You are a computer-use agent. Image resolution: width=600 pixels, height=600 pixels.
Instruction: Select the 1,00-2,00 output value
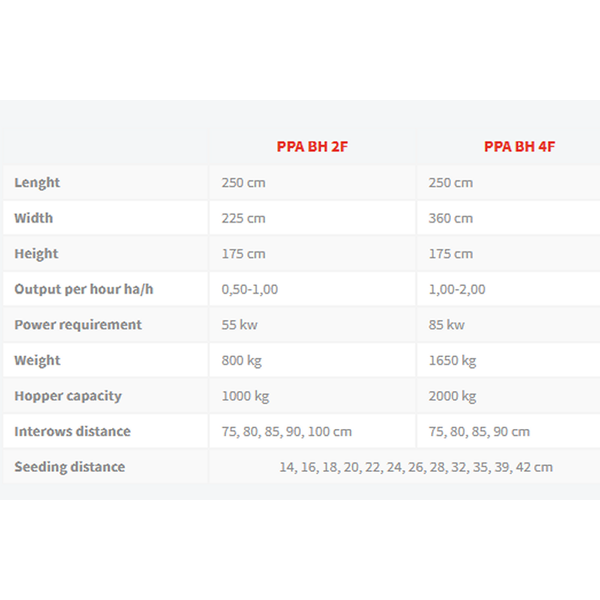(x=457, y=289)
